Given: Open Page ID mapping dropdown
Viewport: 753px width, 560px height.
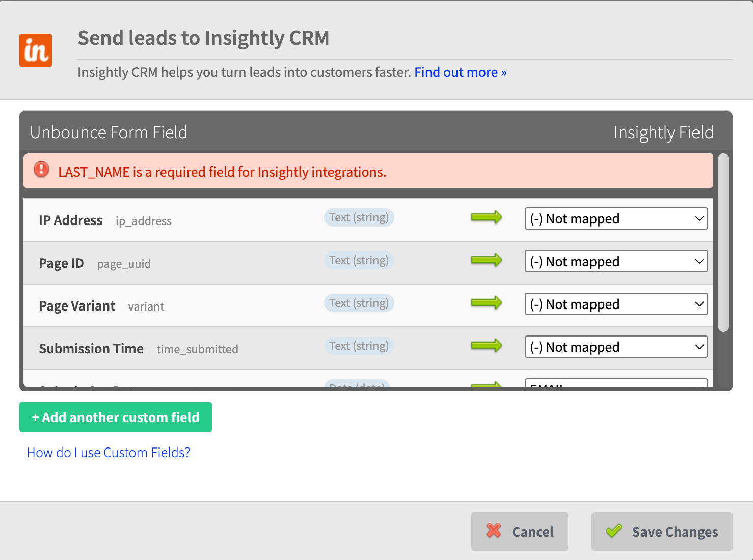Looking at the screenshot, I should click(x=616, y=262).
